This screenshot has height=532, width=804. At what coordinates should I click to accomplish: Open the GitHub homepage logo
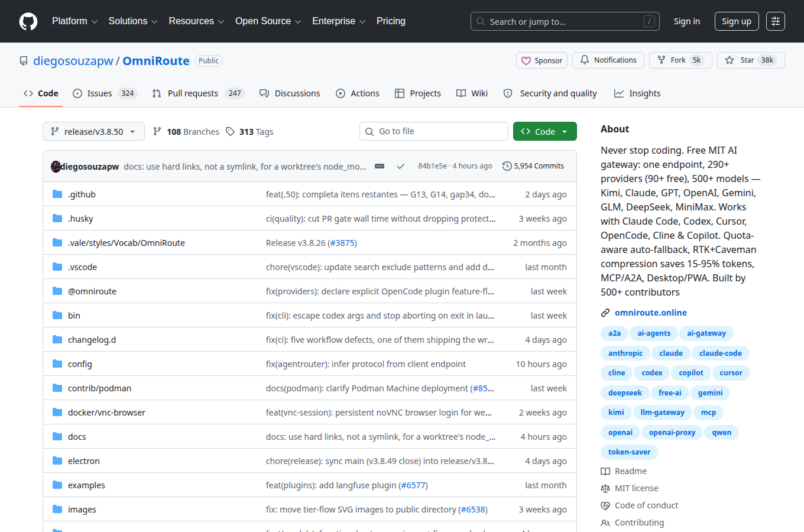click(x=28, y=21)
